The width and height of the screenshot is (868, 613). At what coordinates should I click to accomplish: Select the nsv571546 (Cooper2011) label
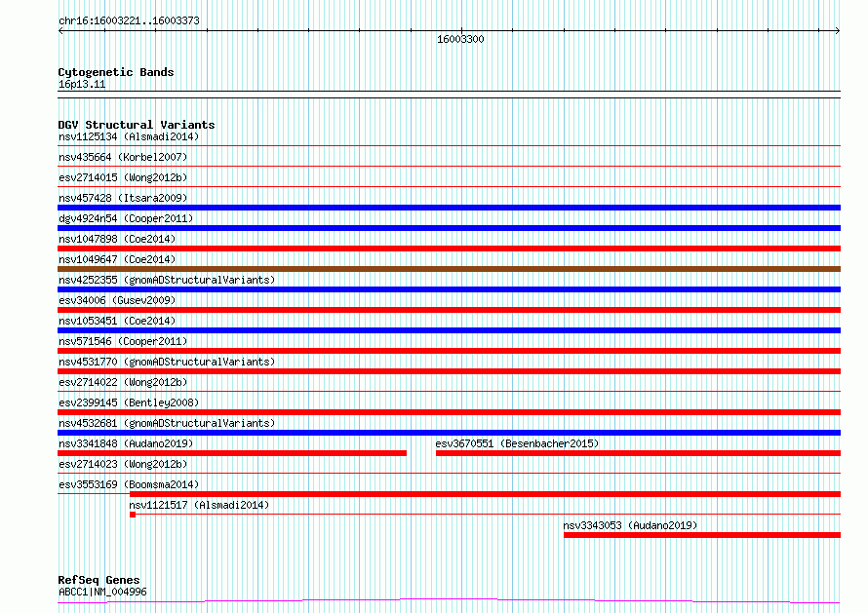(x=123, y=341)
